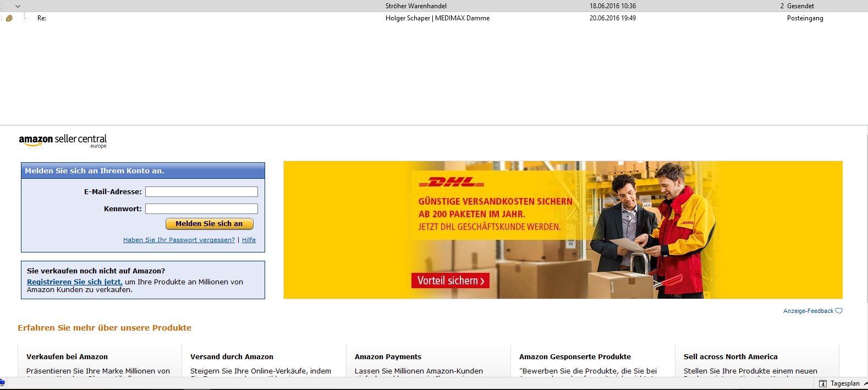Collapse the Ströher Warenhandel message thread chevron
This screenshot has height=390, width=868.
(18, 6)
